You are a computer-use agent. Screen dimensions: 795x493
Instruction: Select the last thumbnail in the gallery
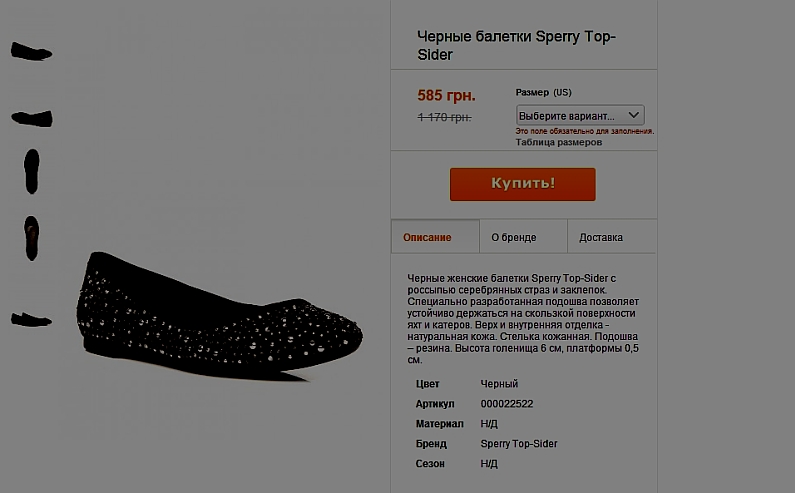pyautogui.click(x=31, y=319)
